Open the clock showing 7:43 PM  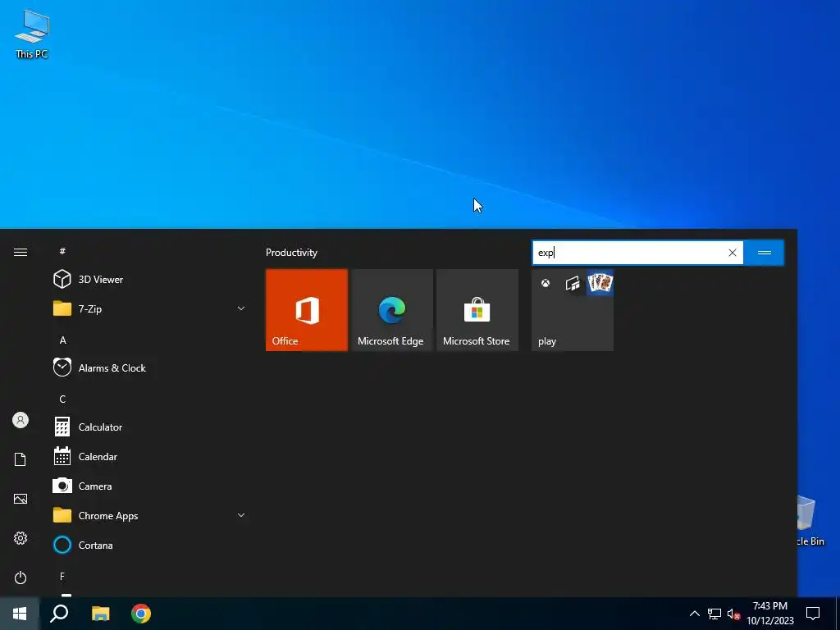pyautogui.click(x=770, y=614)
